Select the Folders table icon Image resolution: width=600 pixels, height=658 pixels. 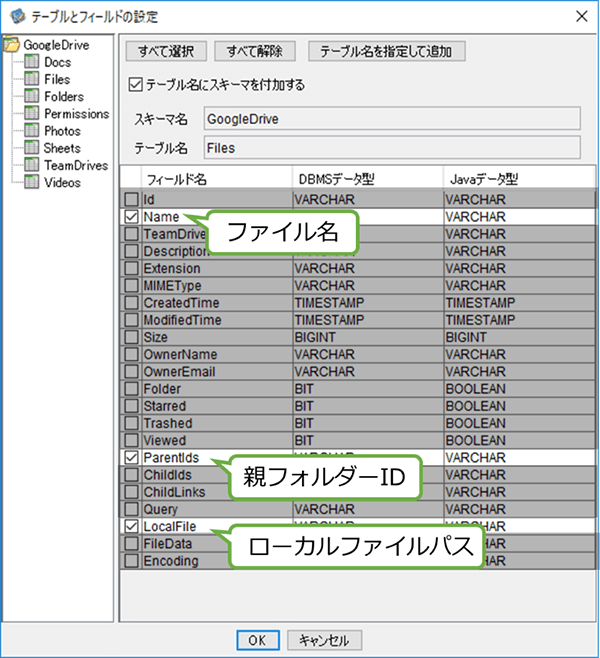pos(31,96)
